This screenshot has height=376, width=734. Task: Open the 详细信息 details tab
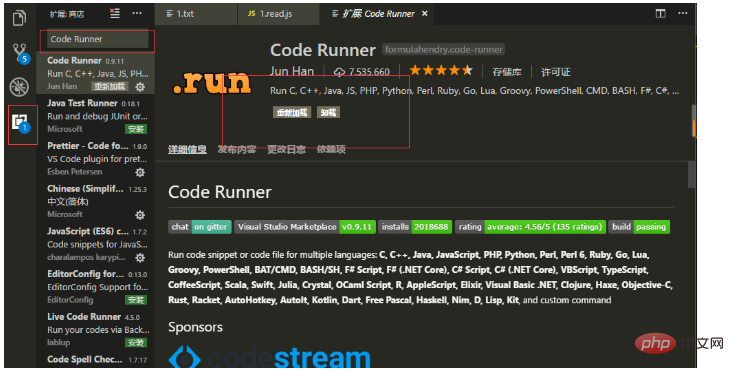pos(187,149)
